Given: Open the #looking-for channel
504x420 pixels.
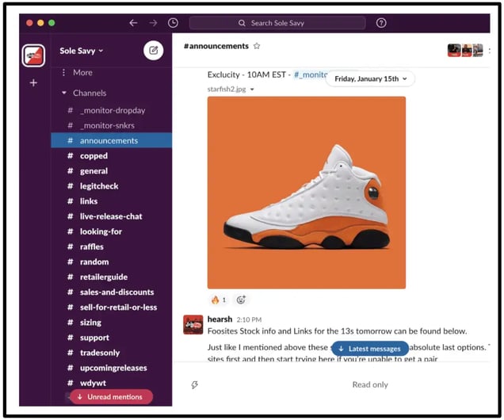Looking at the screenshot, I should coord(111,231).
